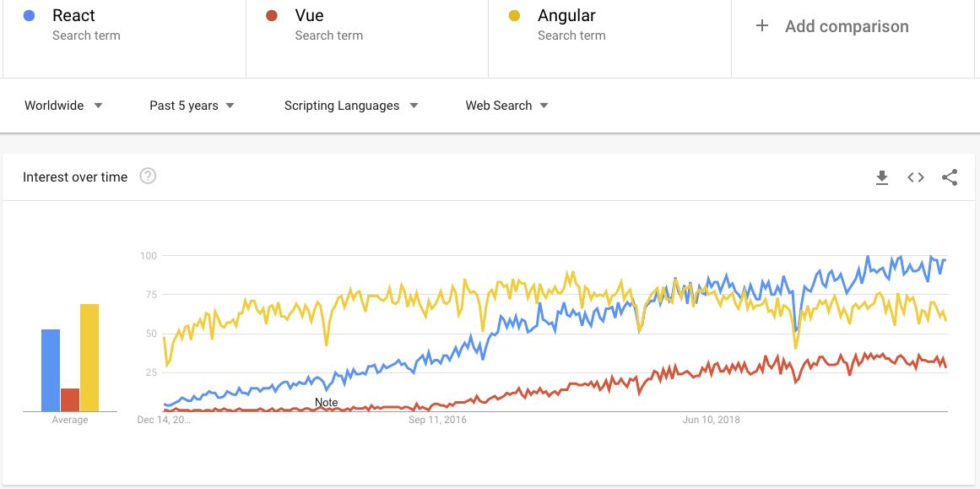This screenshot has width=980, height=489.
Task: Click the blue React average bar
Action: [51, 370]
